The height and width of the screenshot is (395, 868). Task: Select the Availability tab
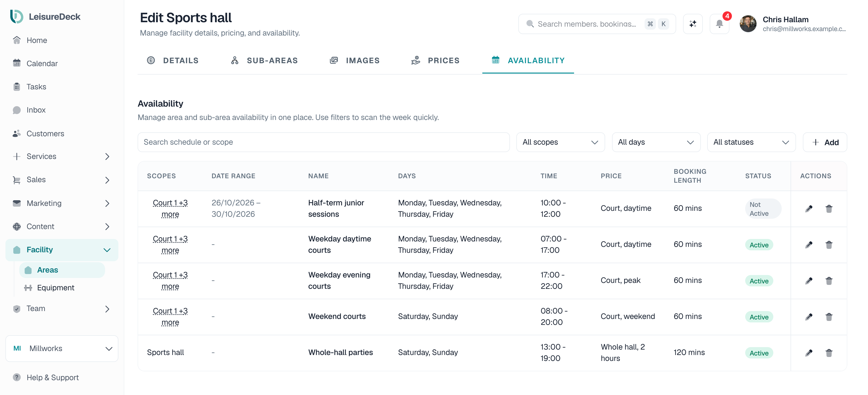click(x=528, y=61)
